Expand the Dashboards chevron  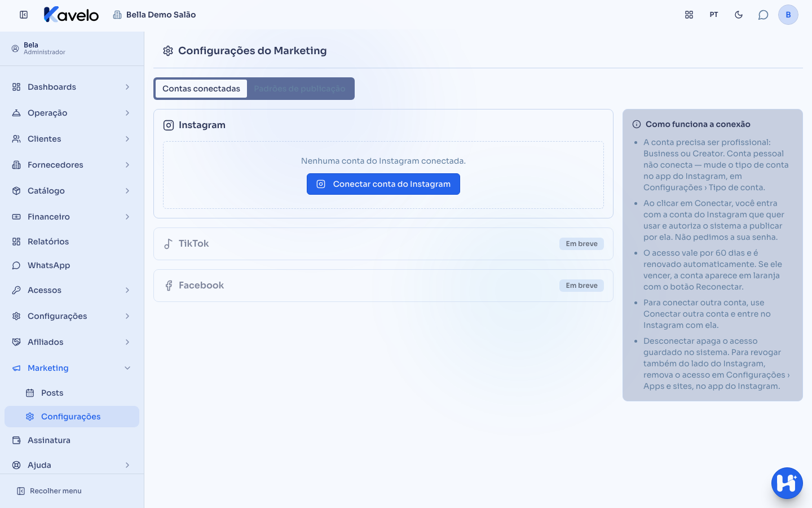127,87
